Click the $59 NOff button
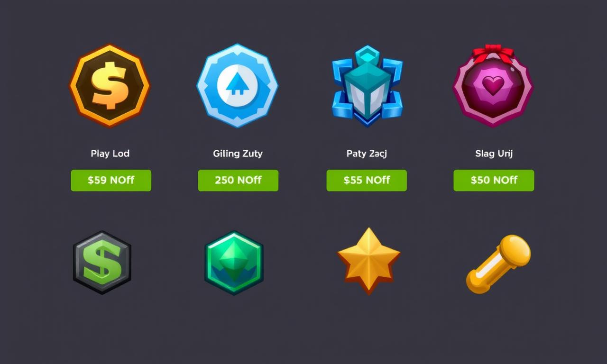The width and height of the screenshot is (607, 364). [x=111, y=181]
